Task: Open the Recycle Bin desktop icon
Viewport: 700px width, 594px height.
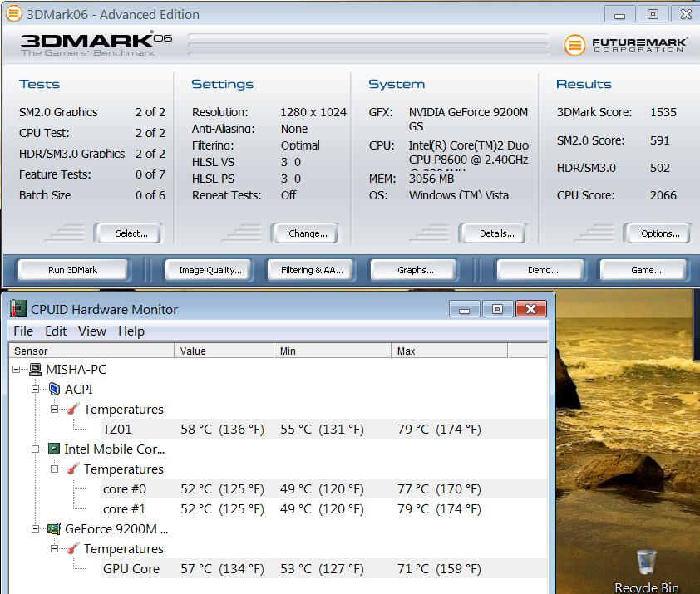Action: [646, 572]
